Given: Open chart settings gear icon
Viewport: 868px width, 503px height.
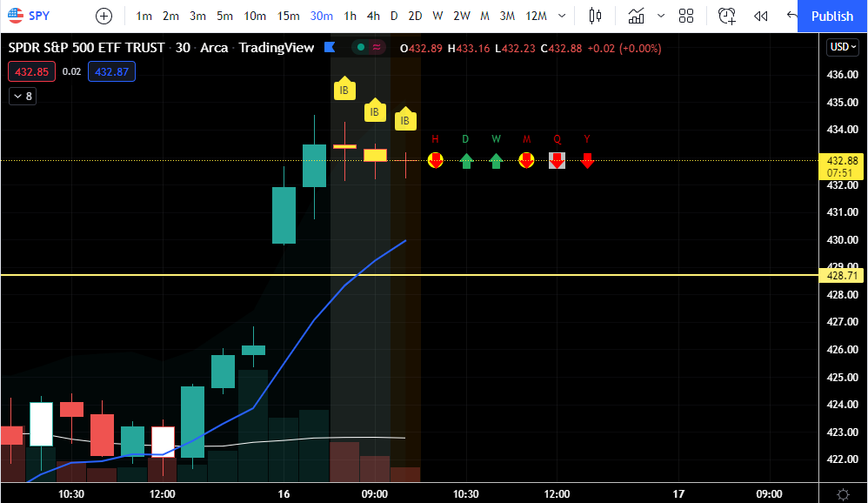Looking at the screenshot, I should [x=843, y=493].
